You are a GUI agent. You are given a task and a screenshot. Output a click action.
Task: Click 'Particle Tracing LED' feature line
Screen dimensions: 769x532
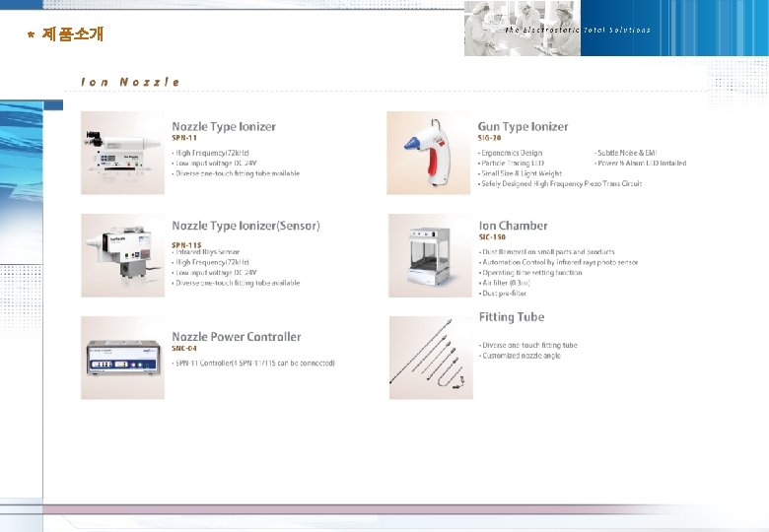[511, 164]
